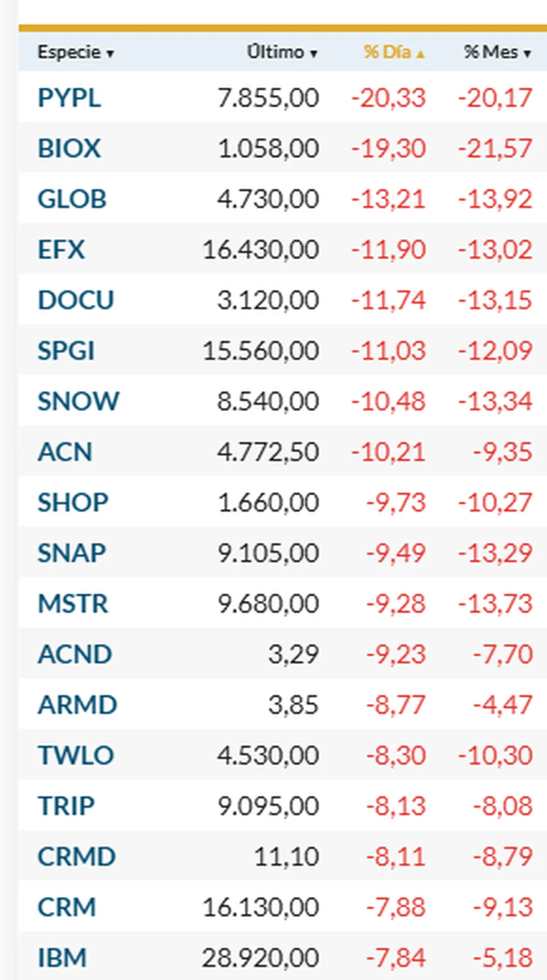Select the EFX ticker

click(x=61, y=250)
